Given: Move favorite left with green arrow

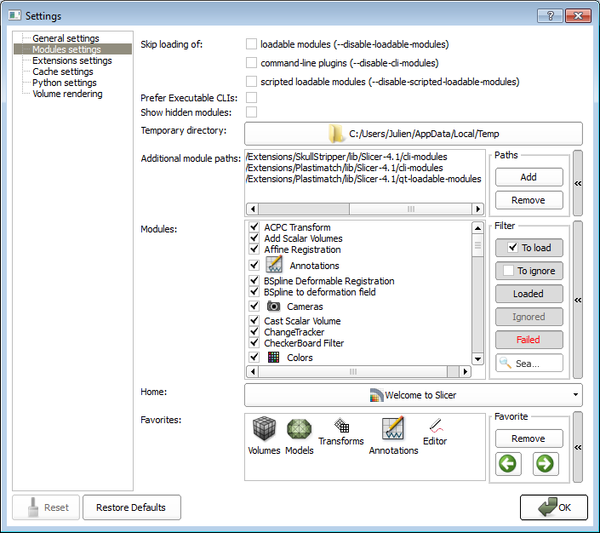Looking at the screenshot, I should click(x=509, y=464).
